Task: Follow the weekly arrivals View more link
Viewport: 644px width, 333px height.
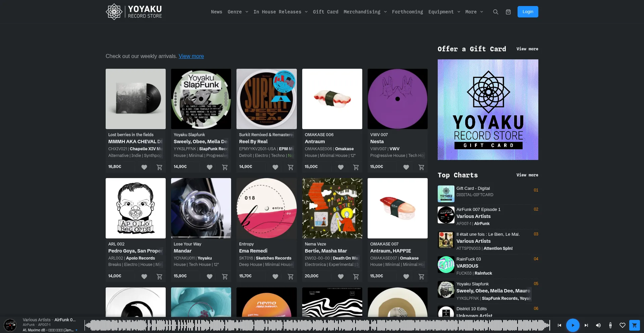Action: click(191, 56)
